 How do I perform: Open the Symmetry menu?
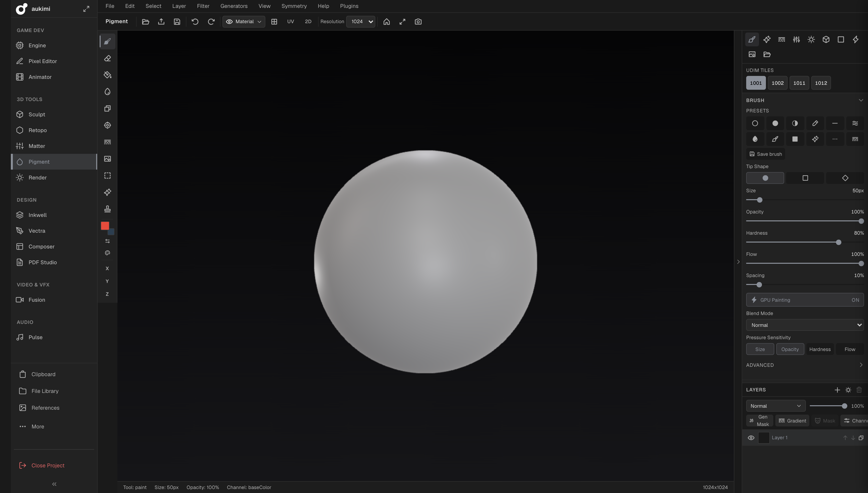[294, 6]
